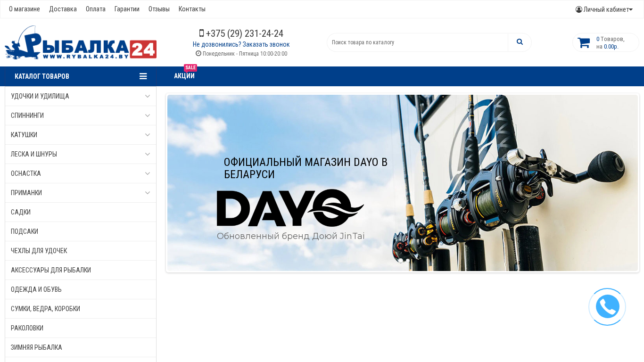Open the Чехлы для удочек category

tap(81, 251)
